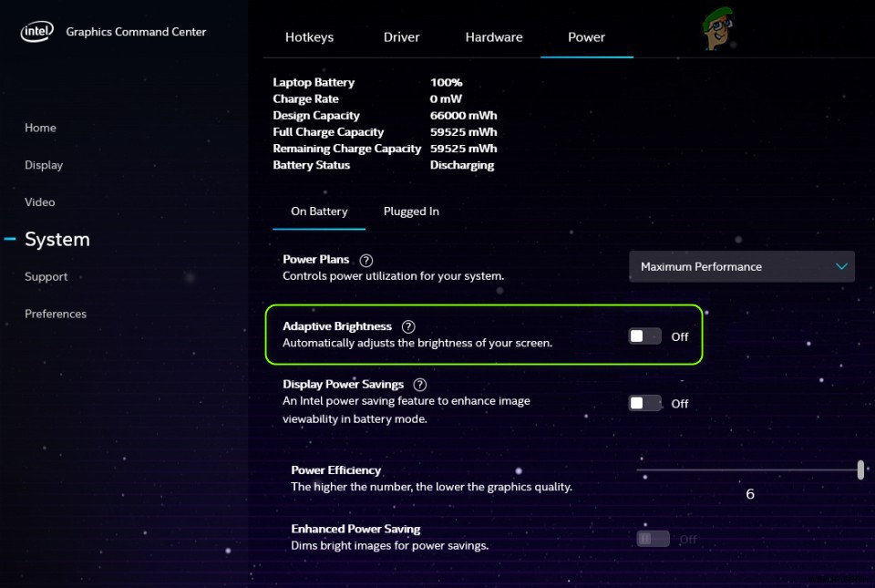Click the Power Efficiency slider handle
Viewport: 875px width, 588px height.
[x=860, y=469]
